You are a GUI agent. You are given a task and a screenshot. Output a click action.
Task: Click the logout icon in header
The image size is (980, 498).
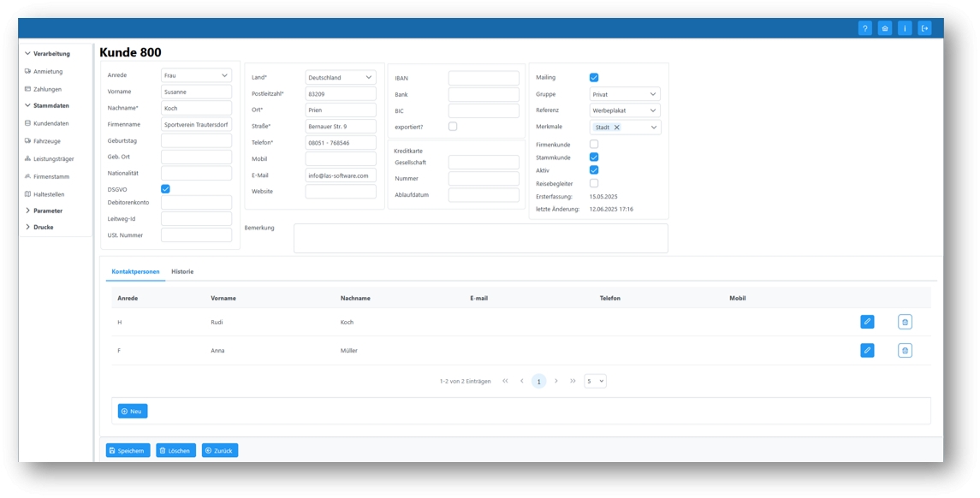[x=925, y=28]
